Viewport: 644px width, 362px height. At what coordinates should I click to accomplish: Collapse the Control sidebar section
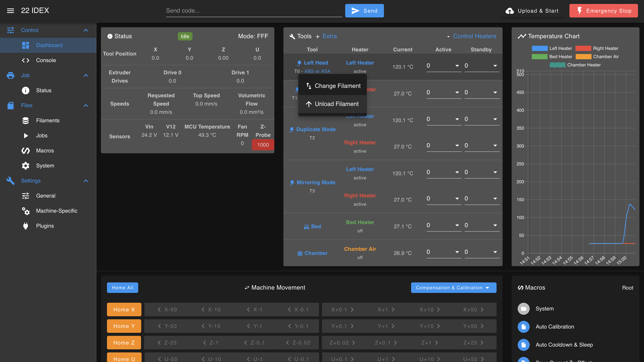(x=86, y=30)
